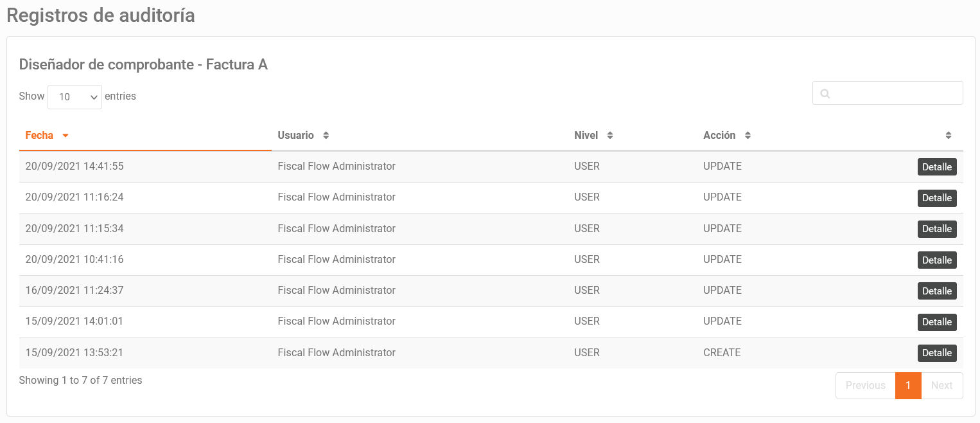Click the Previous pagination button

tap(865, 386)
